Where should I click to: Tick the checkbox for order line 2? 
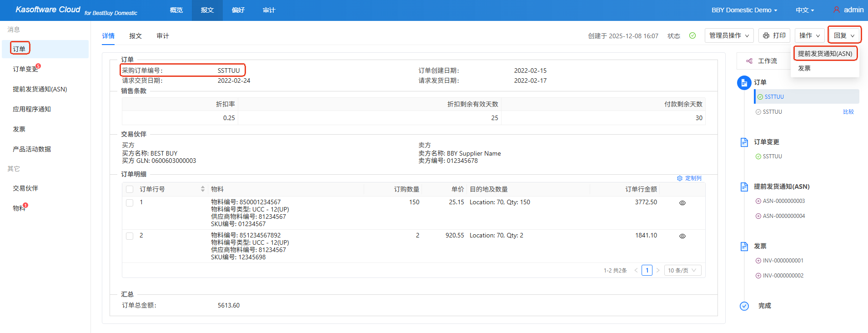130,236
